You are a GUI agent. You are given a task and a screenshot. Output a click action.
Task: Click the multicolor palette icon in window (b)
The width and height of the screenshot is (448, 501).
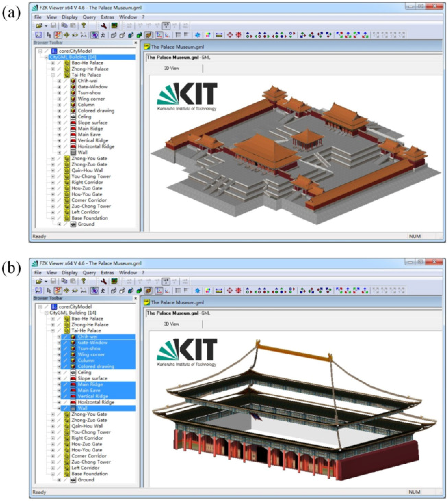(x=208, y=291)
